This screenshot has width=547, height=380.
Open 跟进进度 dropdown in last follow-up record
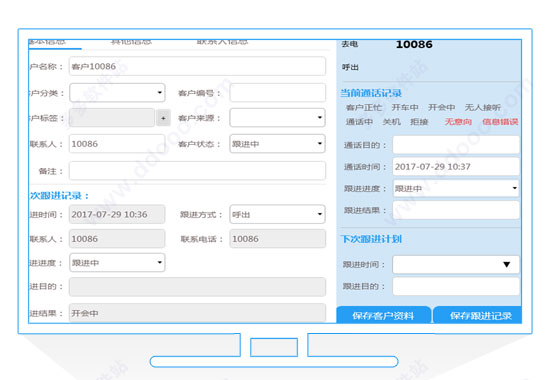point(117,262)
